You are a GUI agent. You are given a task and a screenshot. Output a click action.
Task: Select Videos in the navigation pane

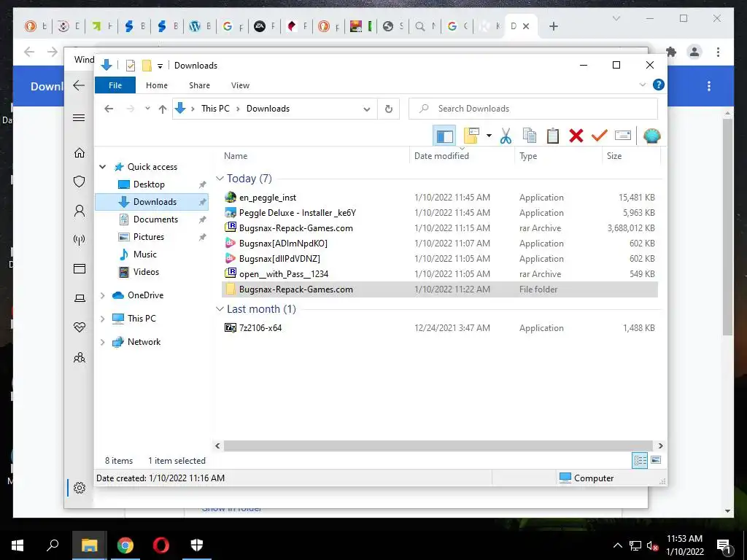(x=146, y=272)
